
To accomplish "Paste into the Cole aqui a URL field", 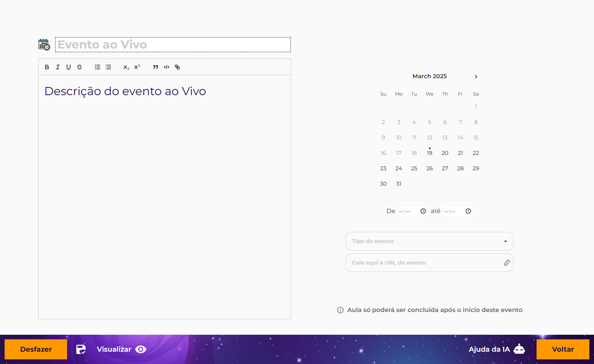I will (x=429, y=263).
